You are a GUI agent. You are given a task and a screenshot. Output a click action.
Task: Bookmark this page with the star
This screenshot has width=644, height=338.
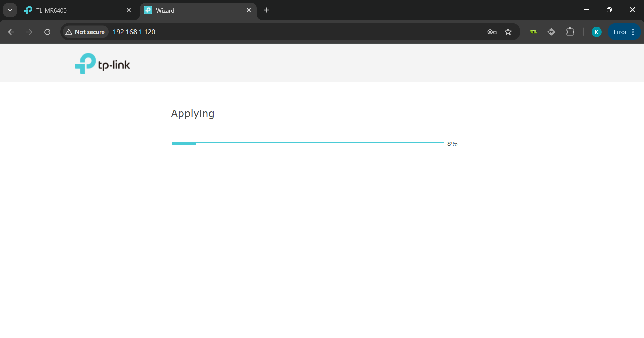pyautogui.click(x=508, y=32)
